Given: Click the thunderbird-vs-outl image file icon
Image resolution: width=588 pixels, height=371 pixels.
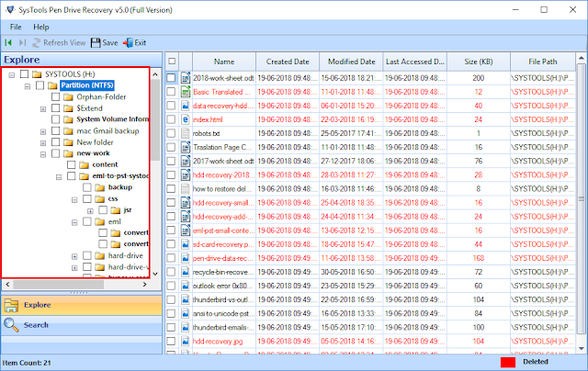Looking at the screenshot, I should 186,299.
